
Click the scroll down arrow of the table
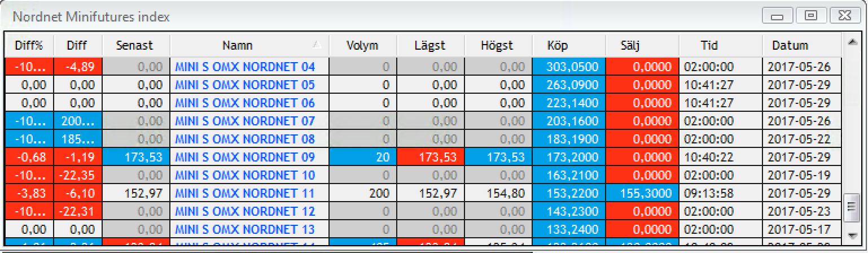851,235
